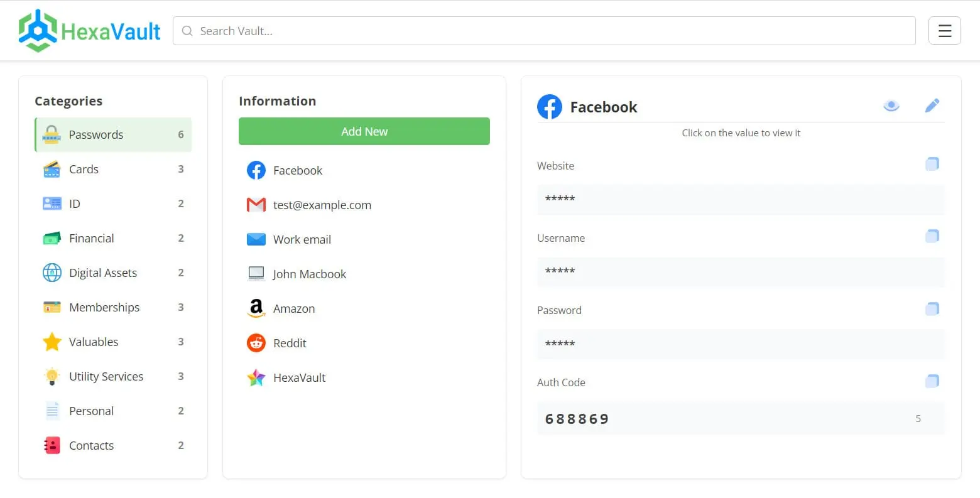This screenshot has width=980, height=498.
Task: Focus the Search Vault field
Action: pyautogui.click(x=544, y=31)
